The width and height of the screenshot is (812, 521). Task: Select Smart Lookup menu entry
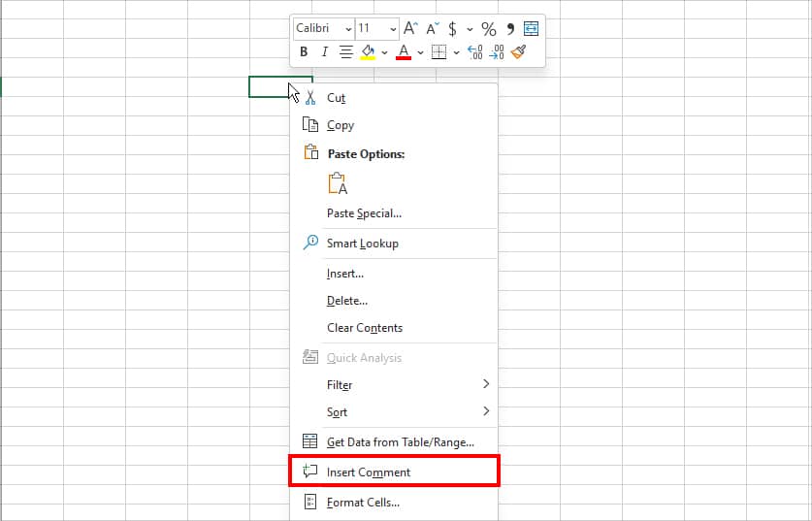pos(394,244)
